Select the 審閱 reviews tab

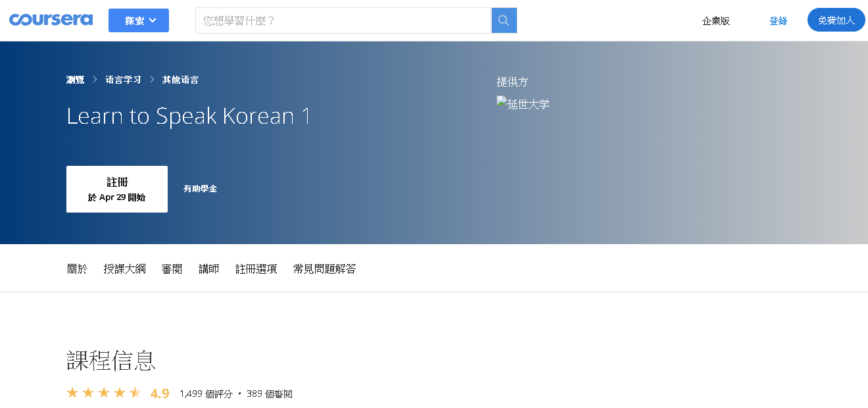pos(172,268)
